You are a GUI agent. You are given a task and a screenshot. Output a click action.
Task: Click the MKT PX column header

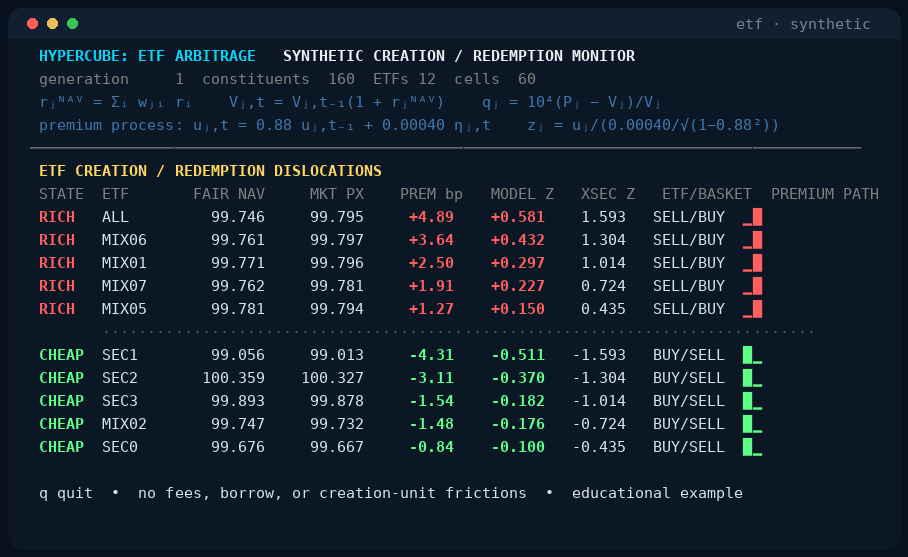(336, 194)
